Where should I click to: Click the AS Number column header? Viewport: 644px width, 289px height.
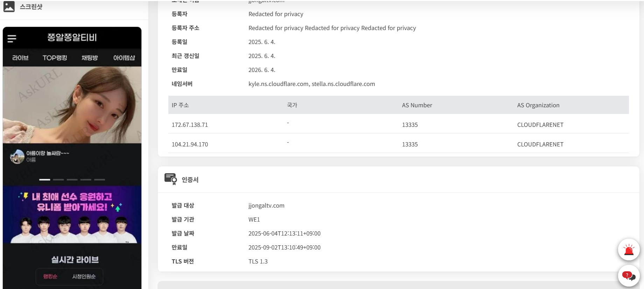[417, 105]
